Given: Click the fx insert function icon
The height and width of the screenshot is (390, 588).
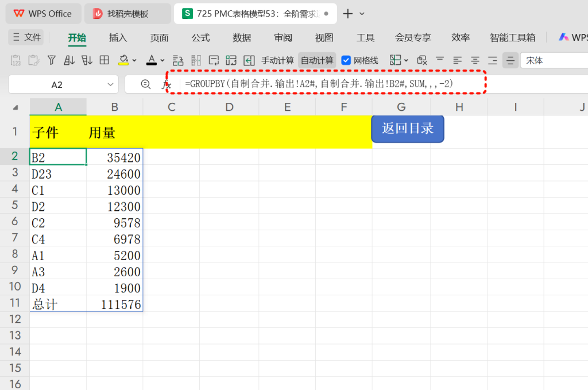Looking at the screenshot, I should pyautogui.click(x=166, y=85).
